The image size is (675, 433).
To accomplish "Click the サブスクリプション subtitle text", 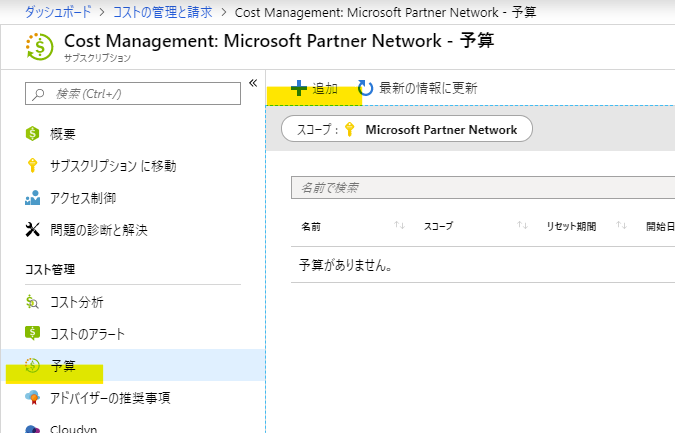I will coord(97,58).
